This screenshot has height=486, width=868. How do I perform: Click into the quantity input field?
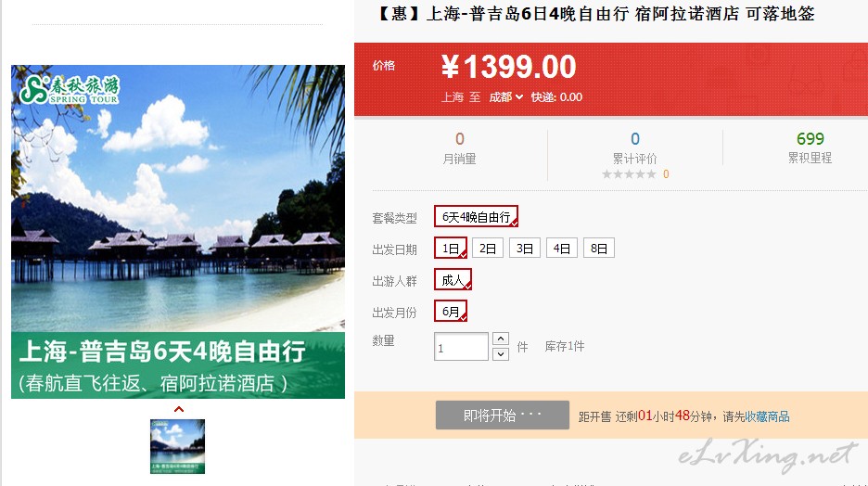point(461,347)
